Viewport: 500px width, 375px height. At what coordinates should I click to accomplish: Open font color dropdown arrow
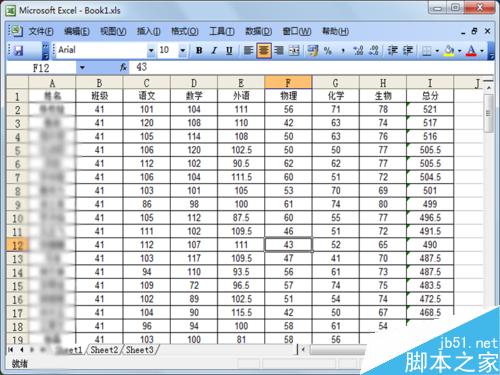(x=482, y=51)
